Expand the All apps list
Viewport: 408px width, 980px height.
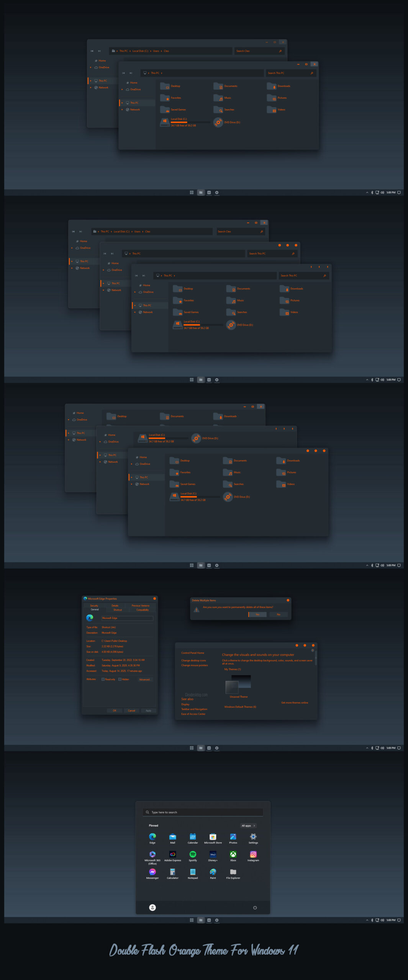point(248,825)
